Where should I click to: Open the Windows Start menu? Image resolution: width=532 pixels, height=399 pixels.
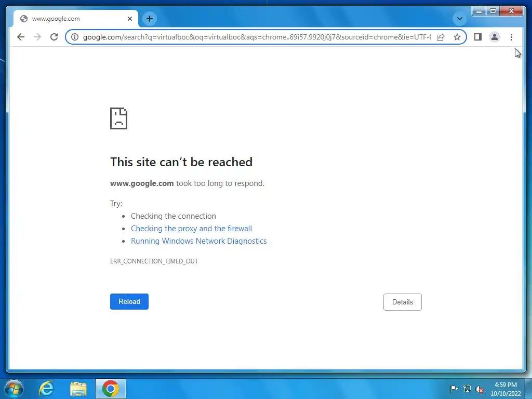click(14, 389)
